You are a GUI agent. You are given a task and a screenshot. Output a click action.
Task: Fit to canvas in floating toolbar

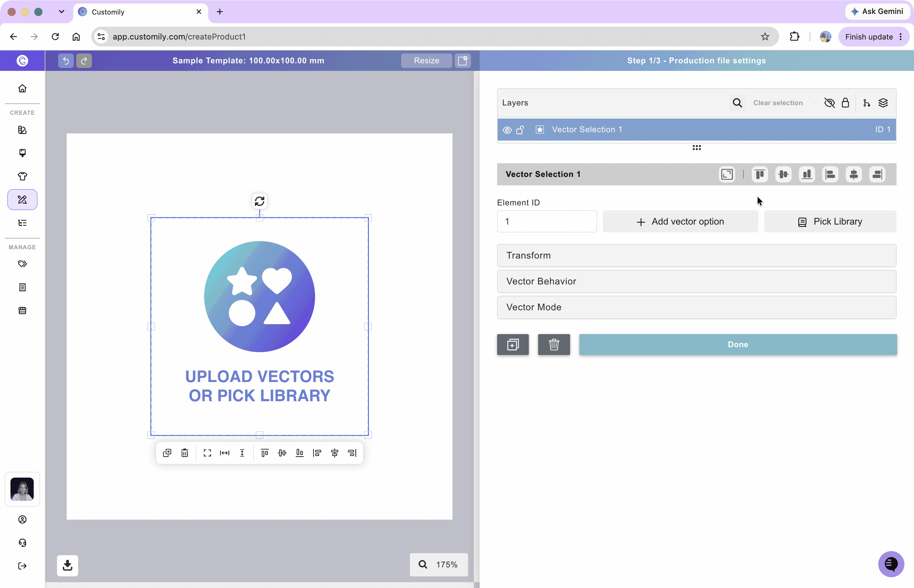[207, 453]
